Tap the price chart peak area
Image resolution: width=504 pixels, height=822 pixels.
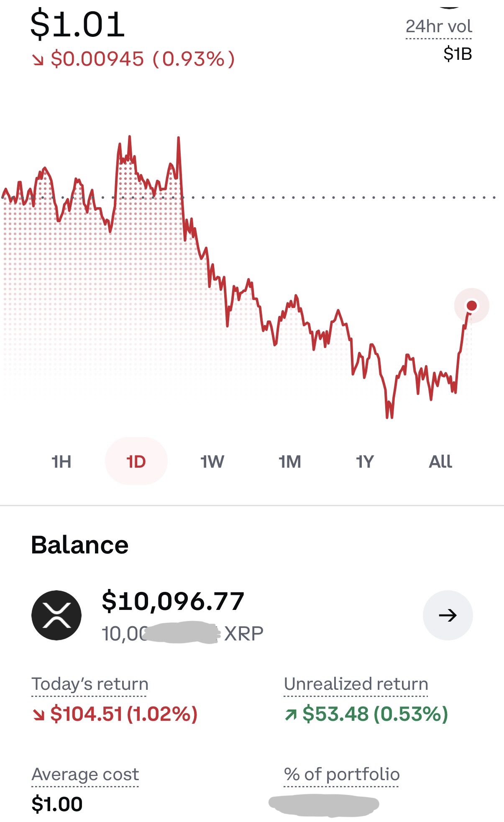click(130, 142)
